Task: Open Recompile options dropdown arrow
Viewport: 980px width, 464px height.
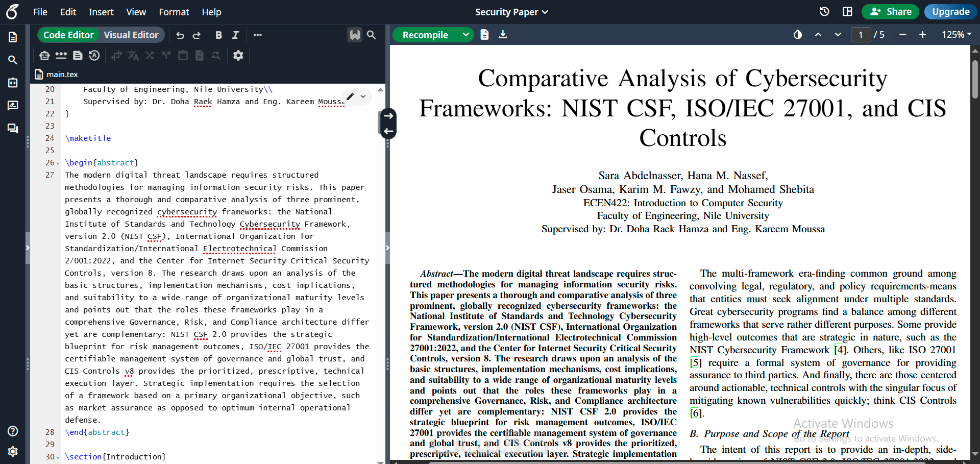Action: click(x=466, y=35)
